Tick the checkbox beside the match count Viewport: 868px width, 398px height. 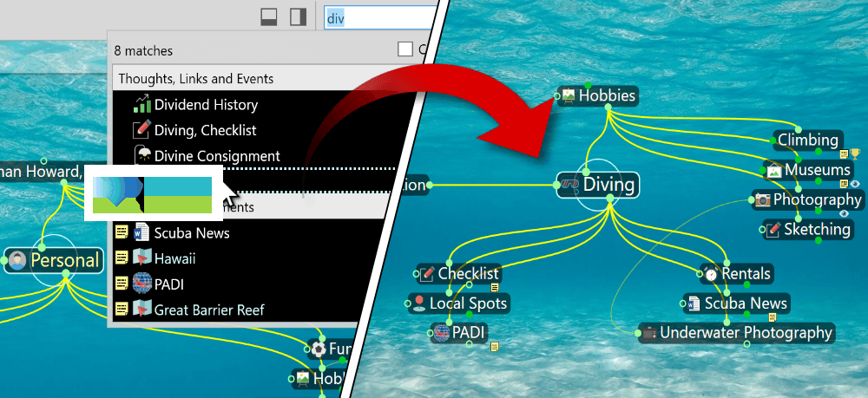(x=405, y=50)
